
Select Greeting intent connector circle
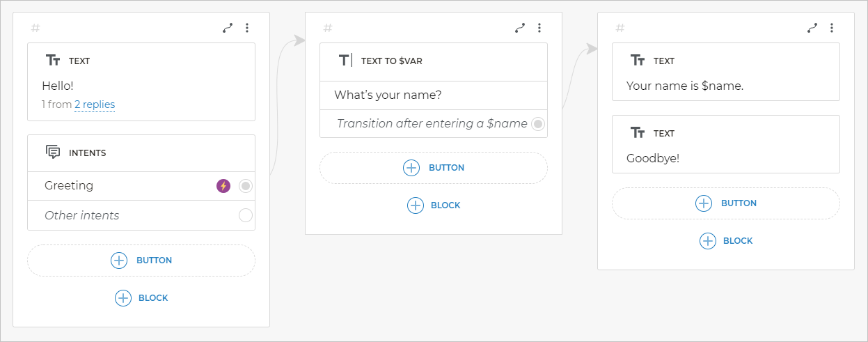click(x=245, y=186)
